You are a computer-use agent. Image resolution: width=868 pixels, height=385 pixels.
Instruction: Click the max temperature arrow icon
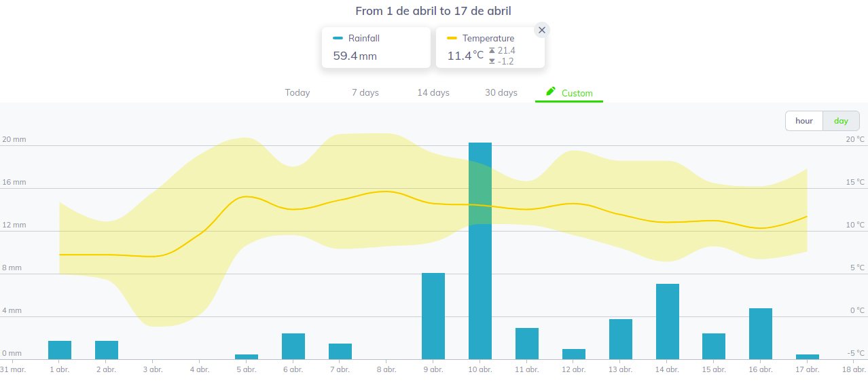(492, 50)
